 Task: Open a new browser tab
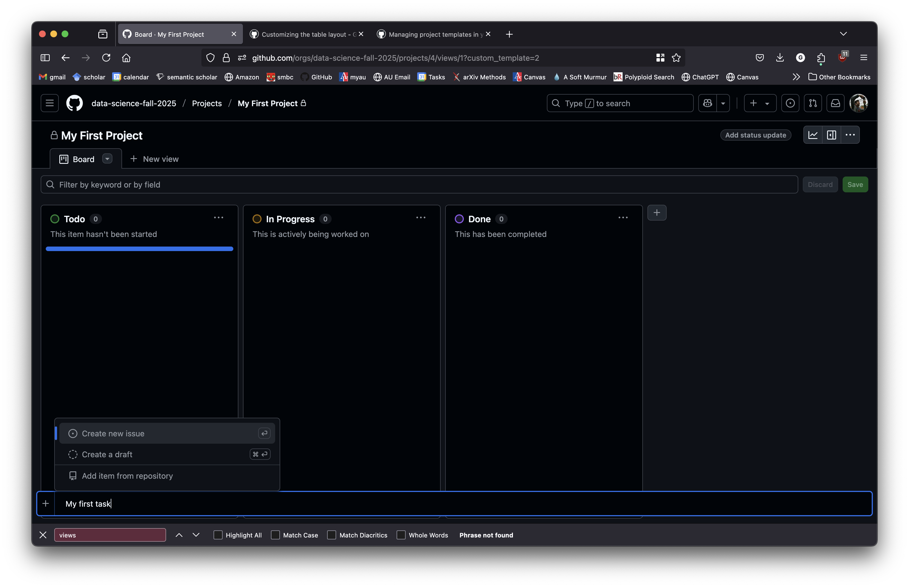pos(509,34)
